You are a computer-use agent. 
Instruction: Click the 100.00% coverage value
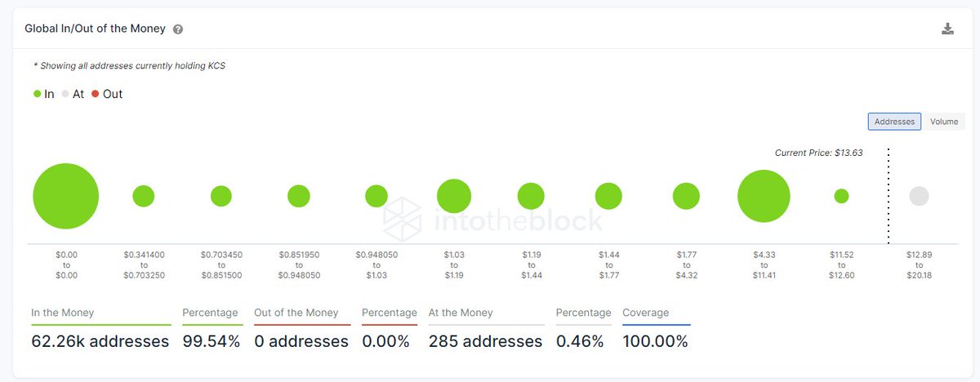(x=655, y=341)
